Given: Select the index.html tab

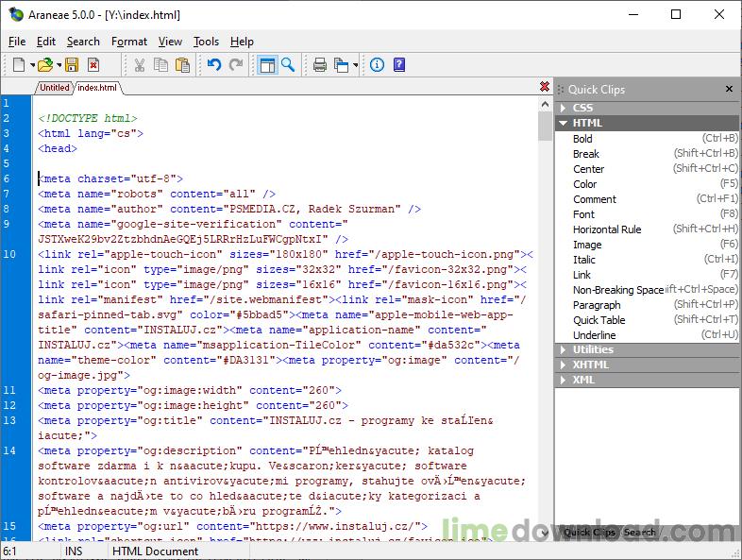Looking at the screenshot, I should tap(97, 88).
